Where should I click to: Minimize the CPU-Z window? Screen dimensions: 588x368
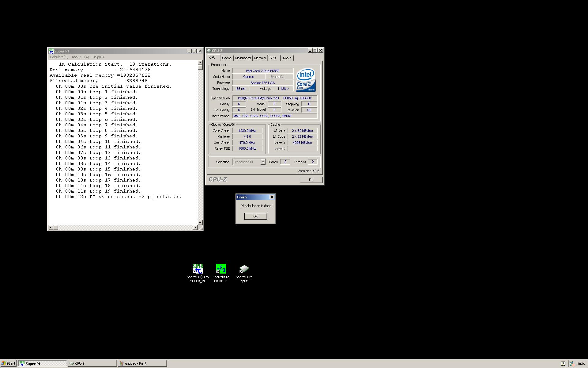coord(310,51)
